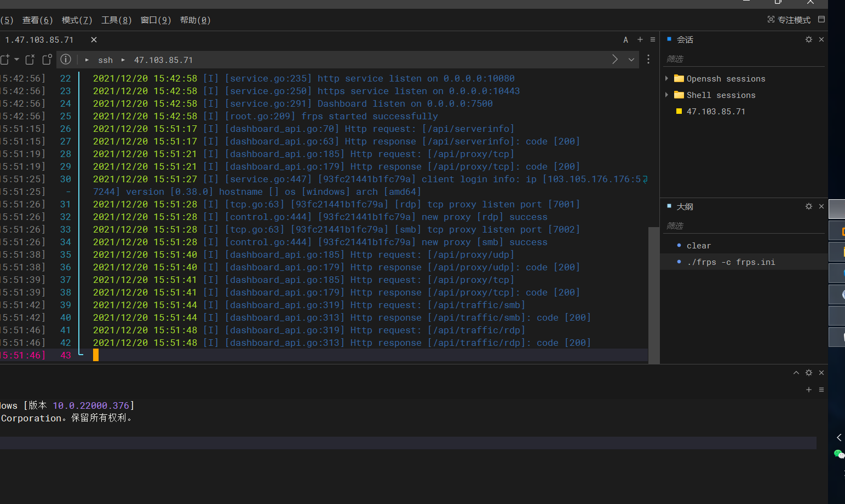Switch to the 1.47.103.85.71 tab
Screen dimensions: 845x504
click(x=39, y=40)
